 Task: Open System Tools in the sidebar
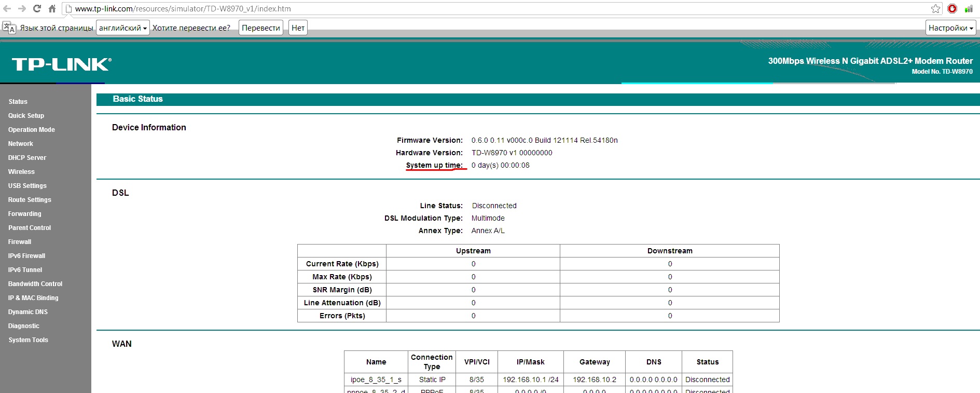click(28, 340)
